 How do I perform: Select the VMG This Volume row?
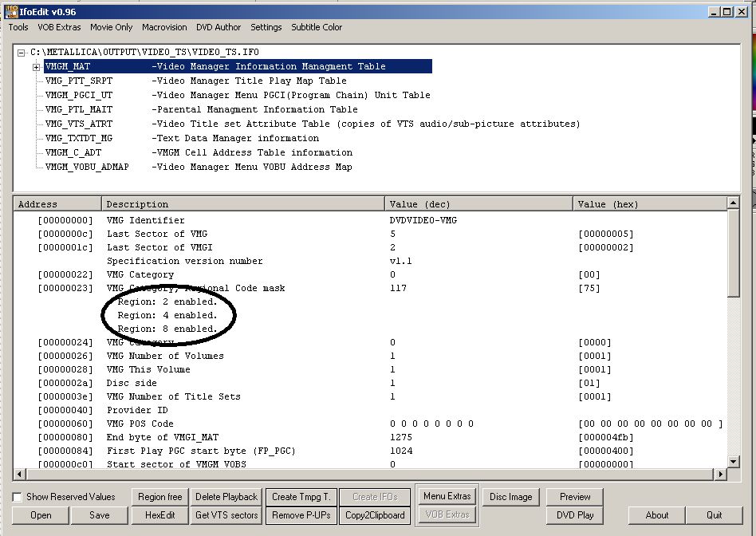370,369
